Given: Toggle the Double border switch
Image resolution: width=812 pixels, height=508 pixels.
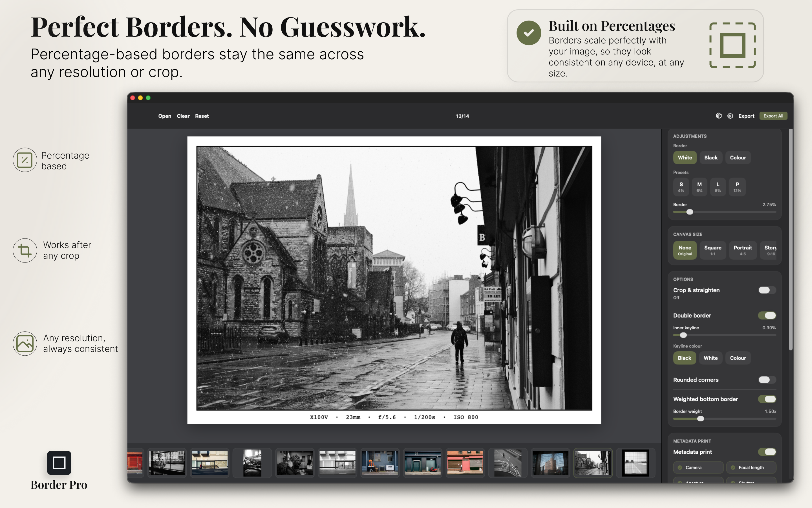Looking at the screenshot, I should (x=767, y=315).
